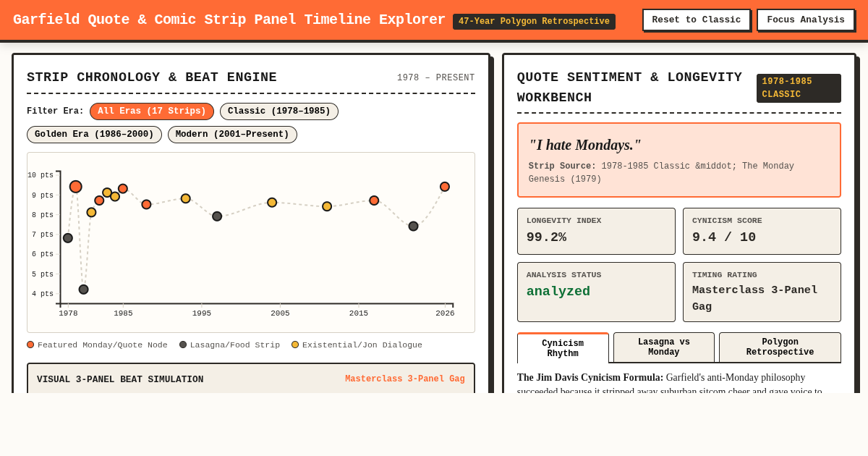The height and width of the screenshot is (456, 868).
Task: Select the yellow node at 8 pts near 1981
Action: point(92,213)
